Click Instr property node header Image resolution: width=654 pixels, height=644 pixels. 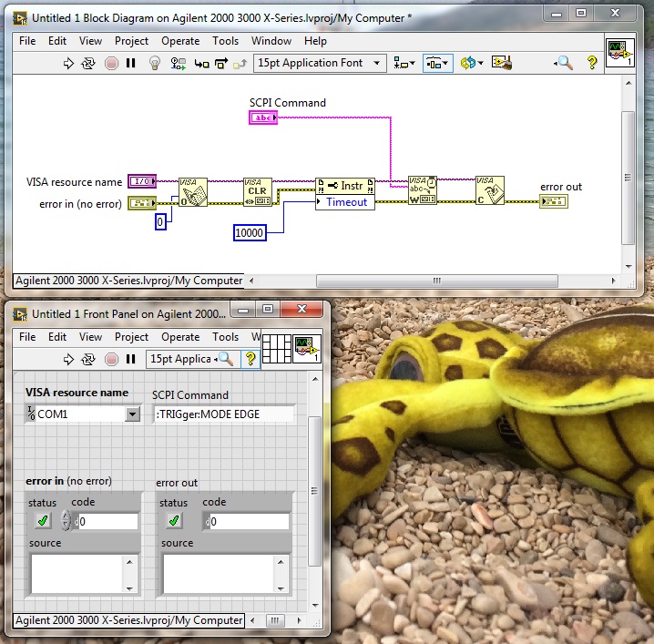coord(345,186)
